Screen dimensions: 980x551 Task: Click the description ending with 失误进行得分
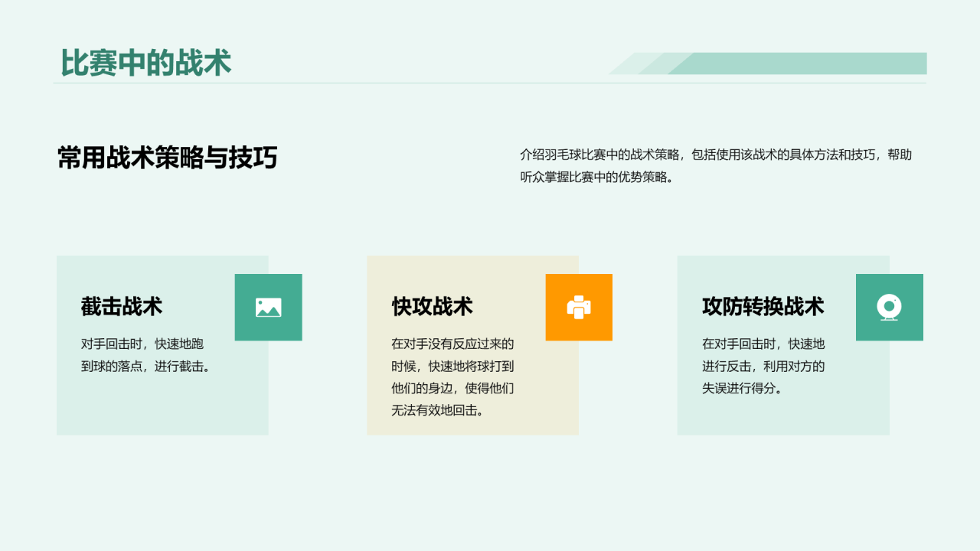[763, 366]
